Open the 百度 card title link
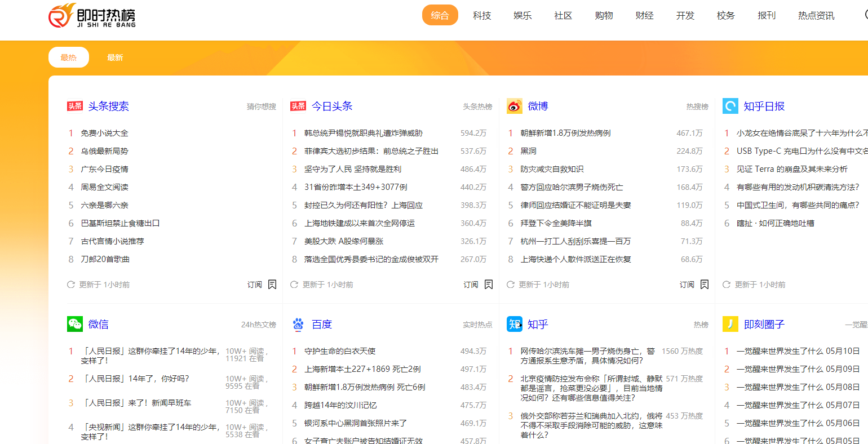This screenshot has width=868, height=444. [x=322, y=324]
